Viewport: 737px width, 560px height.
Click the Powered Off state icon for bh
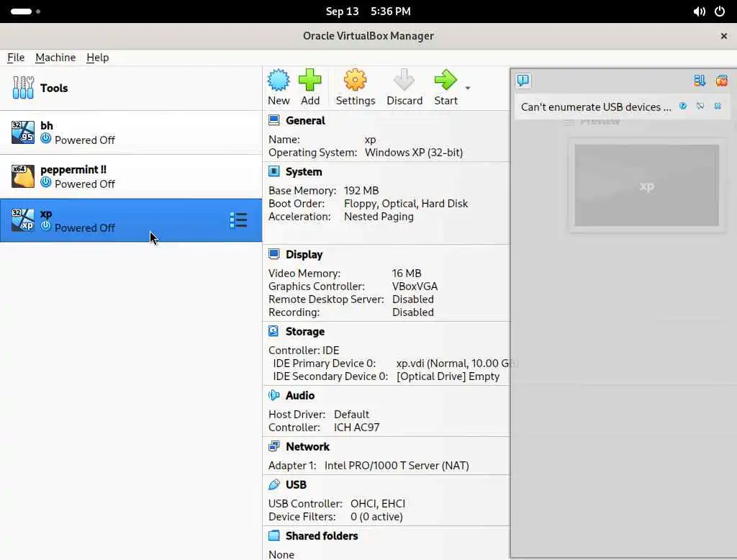[45, 139]
